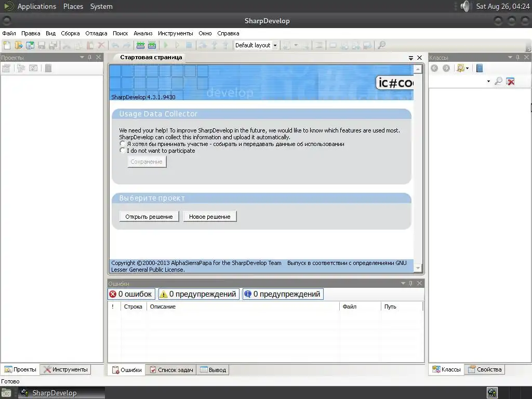Image resolution: width=532 pixels, height=399 pixels.
Task: Open the Проекты panel options arrow
Action: coord(82,57)
